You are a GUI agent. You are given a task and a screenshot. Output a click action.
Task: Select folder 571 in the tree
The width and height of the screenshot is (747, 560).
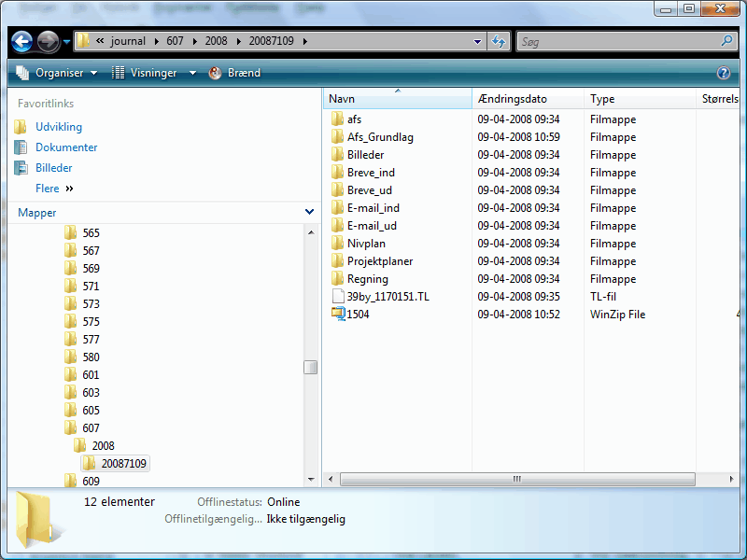[91, 287]
